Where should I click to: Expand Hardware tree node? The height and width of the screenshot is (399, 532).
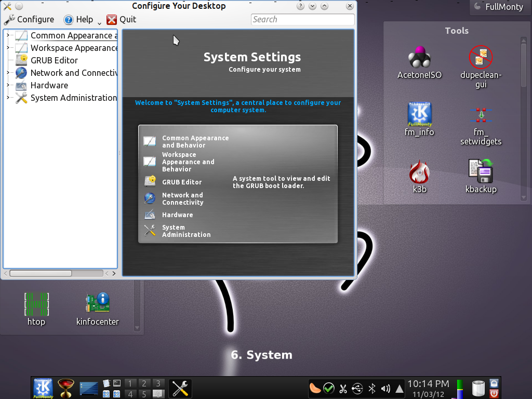8,85
